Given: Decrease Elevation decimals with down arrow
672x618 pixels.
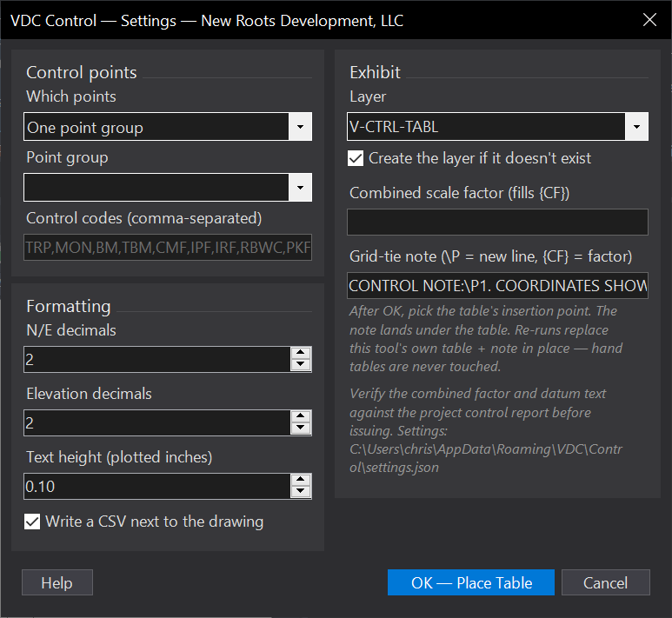Looking at the screenshot, I should tap(301, 429).
